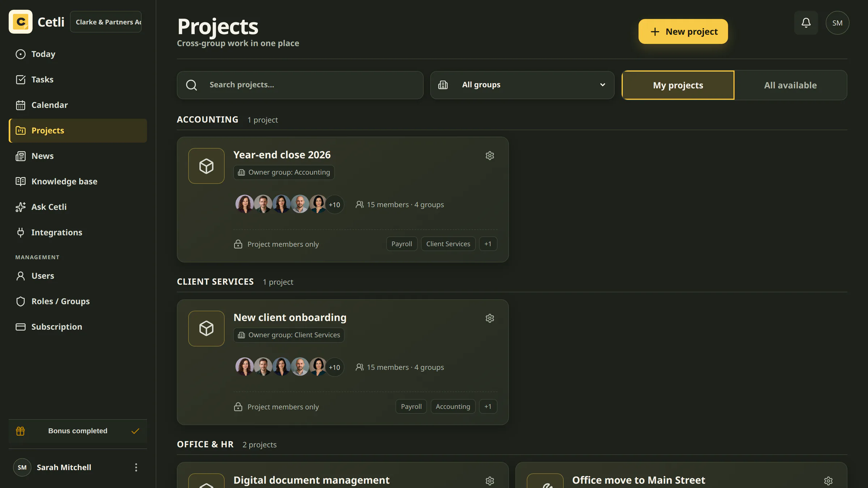Image resolution: width=868 pixels, height=488 pixels.
Task: Click the search magnifier icon
Action: pos(191,85)
